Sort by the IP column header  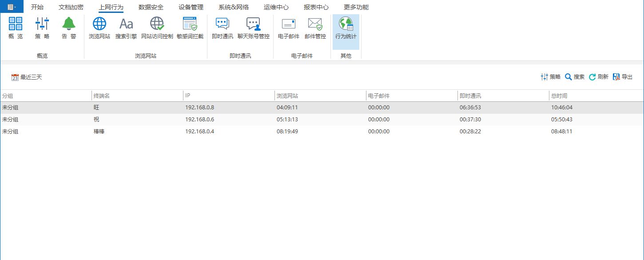pos(229,96)
